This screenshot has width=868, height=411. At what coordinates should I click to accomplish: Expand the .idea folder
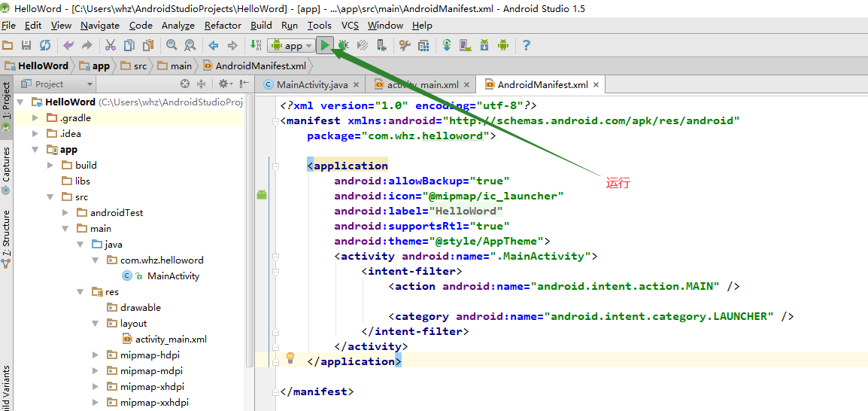click(35, 133)
